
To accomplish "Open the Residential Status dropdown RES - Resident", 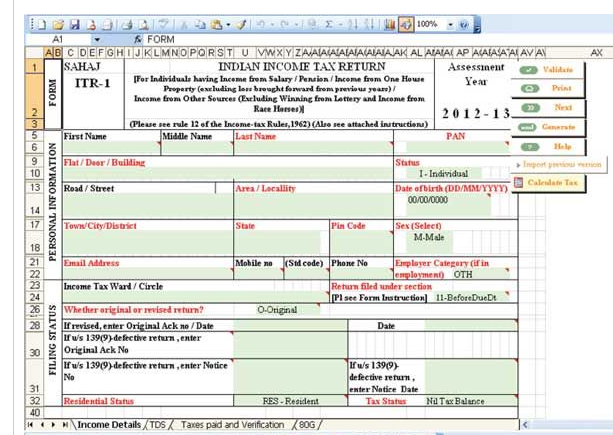I will click(x=290, y=401).
